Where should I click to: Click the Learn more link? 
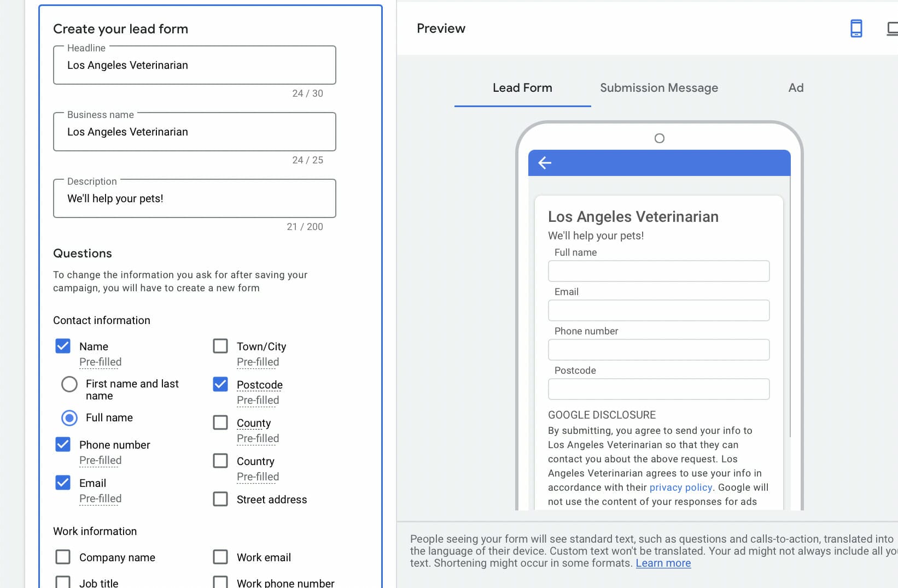point(663,563)
